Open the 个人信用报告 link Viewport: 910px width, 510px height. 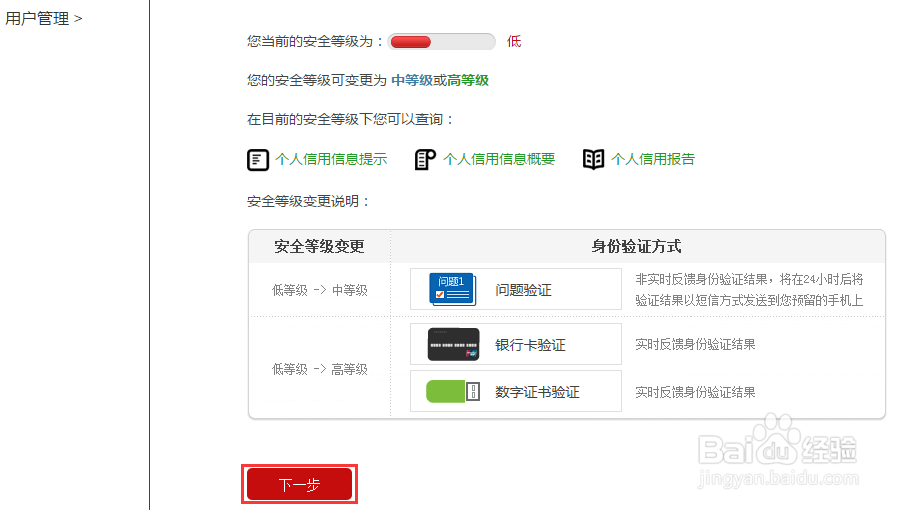click(653, 159)
